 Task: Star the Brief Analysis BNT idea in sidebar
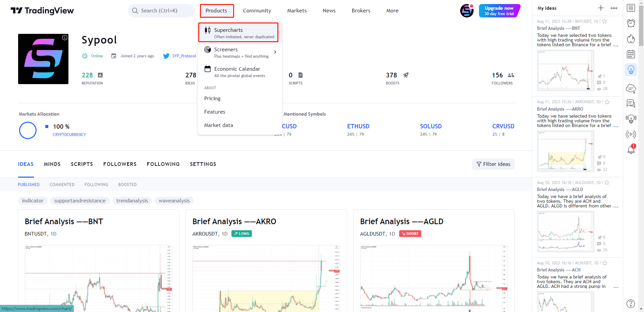[604, 21]
